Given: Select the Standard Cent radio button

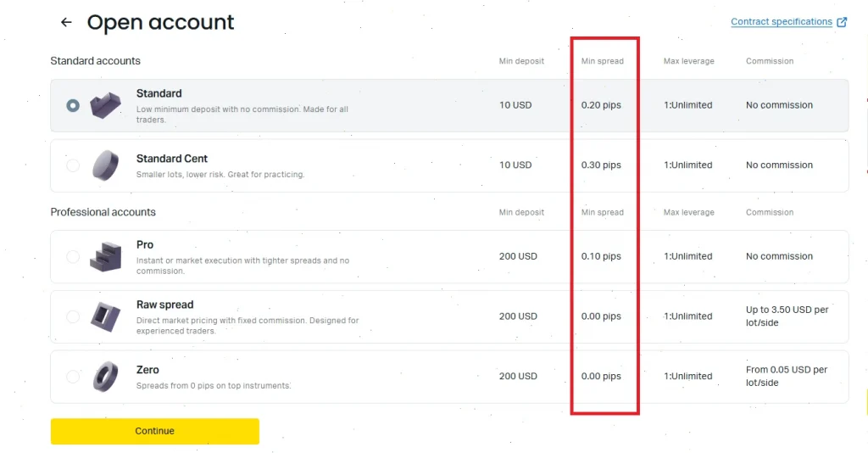Looking at the screenshot, I should point(73,165).
